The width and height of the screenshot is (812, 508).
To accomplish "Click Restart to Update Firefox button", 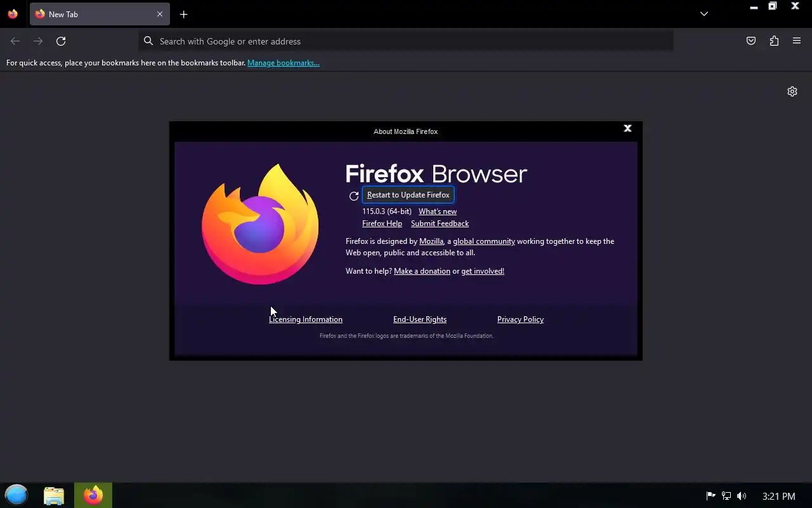I will tap(408, 195).
